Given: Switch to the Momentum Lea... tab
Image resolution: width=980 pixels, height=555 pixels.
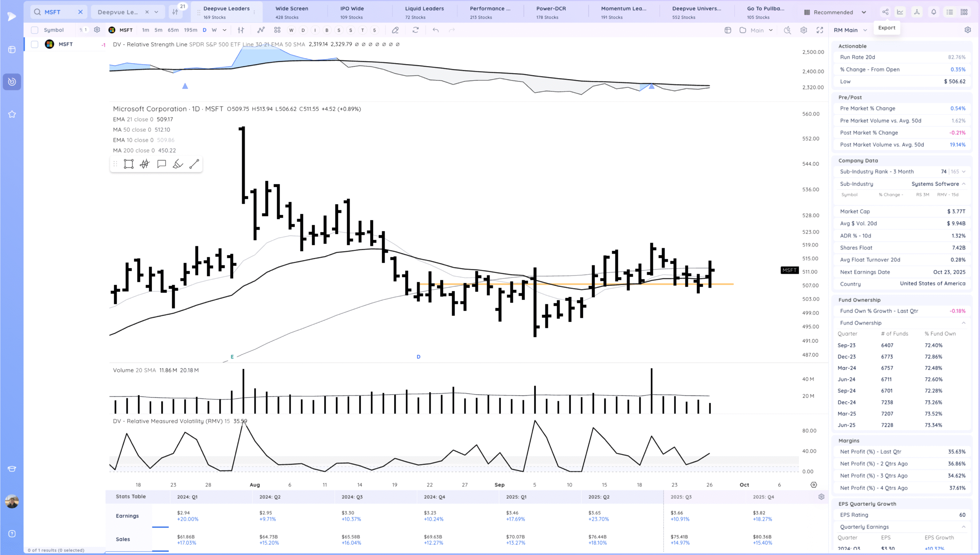Looking at the screenshot, I should point(624,12).
